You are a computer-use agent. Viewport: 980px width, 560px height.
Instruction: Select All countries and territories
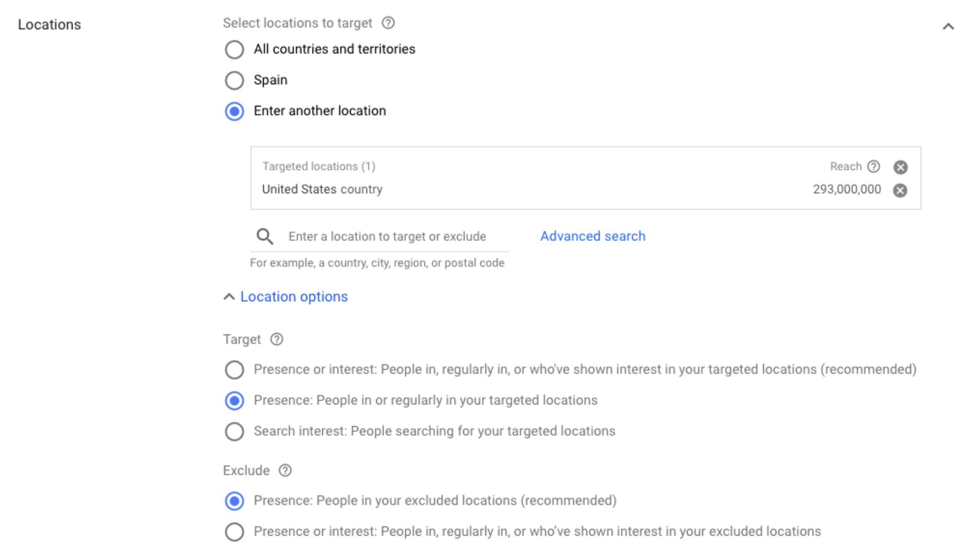click(234, 50)
